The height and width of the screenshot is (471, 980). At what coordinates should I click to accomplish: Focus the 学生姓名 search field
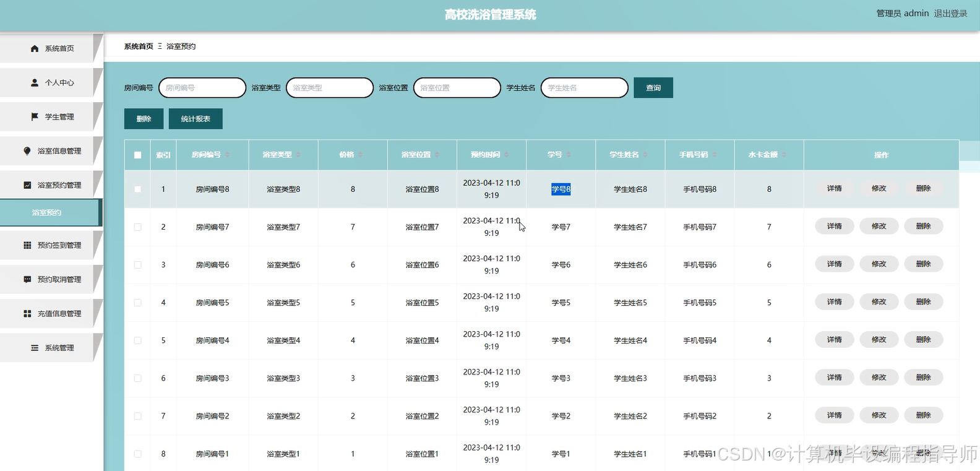[x=585, y=88]
